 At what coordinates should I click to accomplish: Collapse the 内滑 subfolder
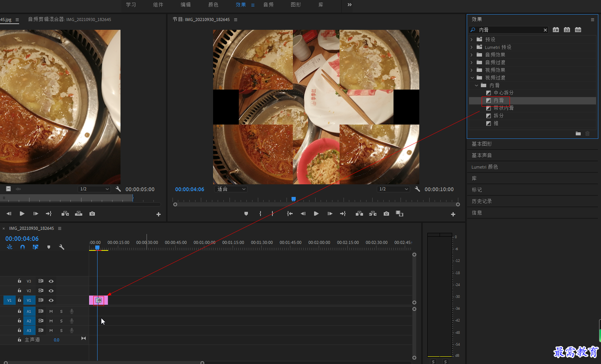coord(476,85)
